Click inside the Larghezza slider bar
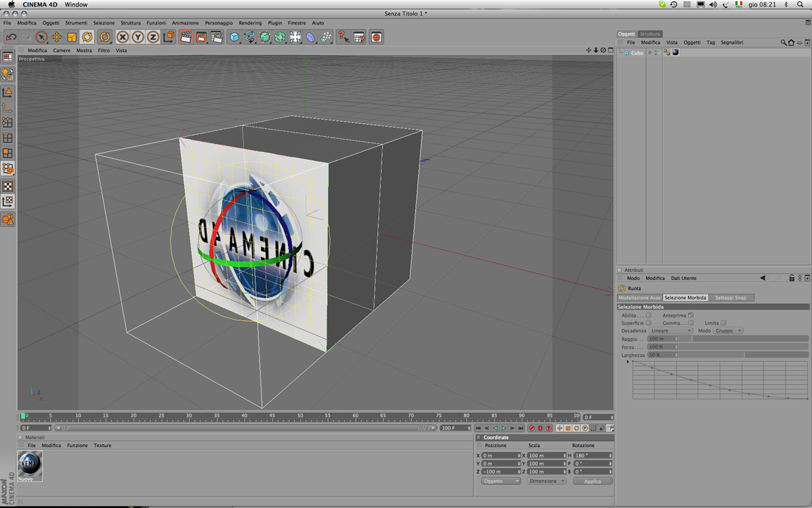 pyautogui.click(x=743, y=355)
